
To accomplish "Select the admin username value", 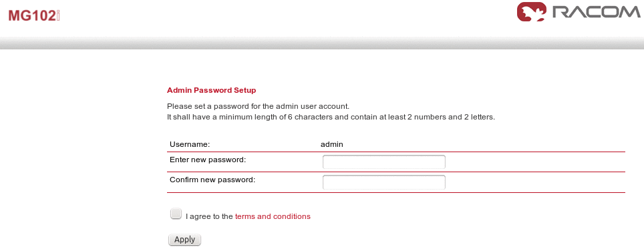I will [332, 144].
